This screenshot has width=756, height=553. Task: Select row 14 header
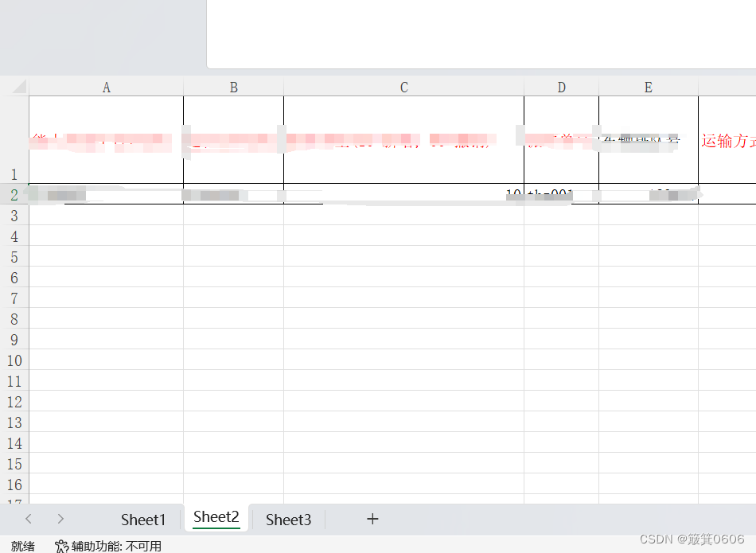point(14,443)
